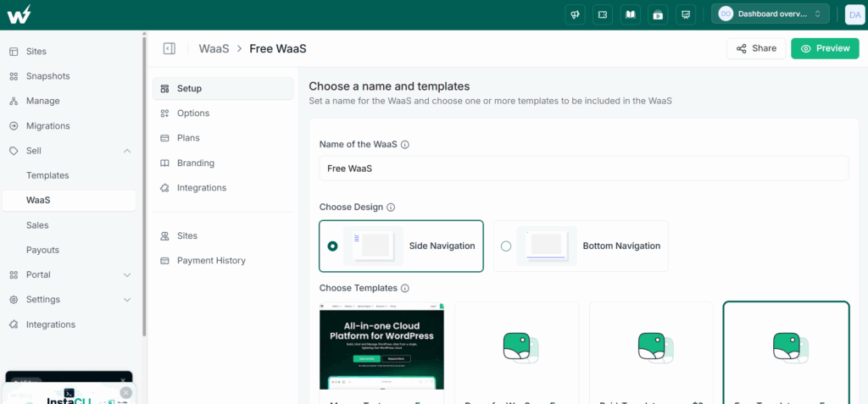Click the presentation board icon
The width and height of the screenshot is (868, 404).
(685, 15)
